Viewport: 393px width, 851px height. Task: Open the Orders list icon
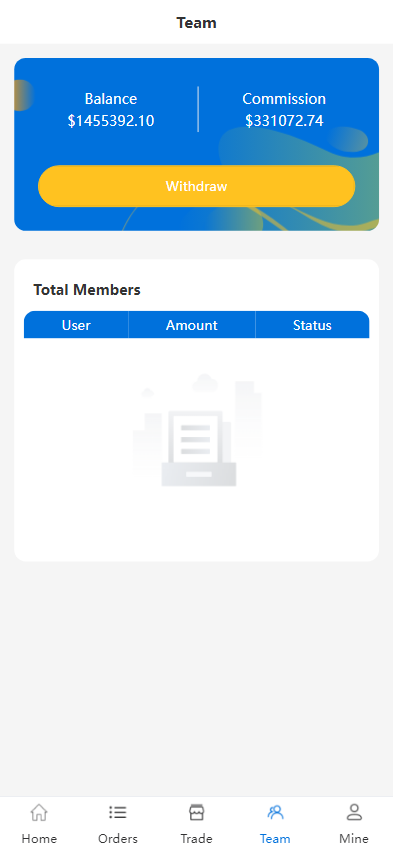pos(118,812)
